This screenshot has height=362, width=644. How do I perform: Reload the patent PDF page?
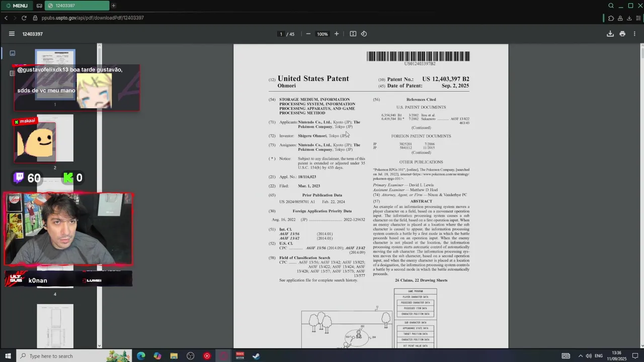tap(24, 18)
